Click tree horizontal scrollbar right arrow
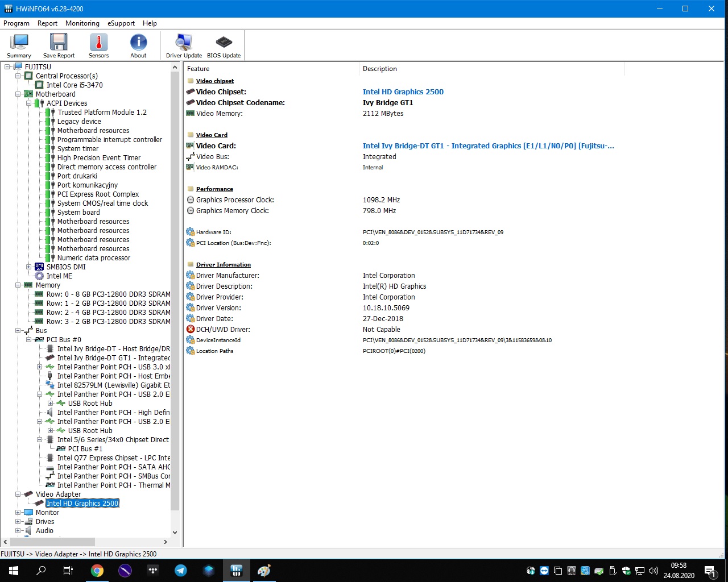 pos(165,542)
